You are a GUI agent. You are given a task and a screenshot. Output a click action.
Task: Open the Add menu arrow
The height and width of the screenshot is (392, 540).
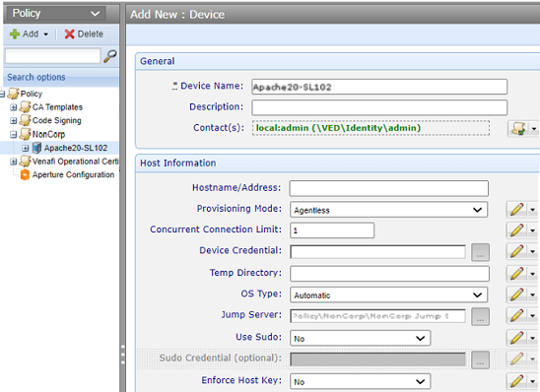(45, 34)
